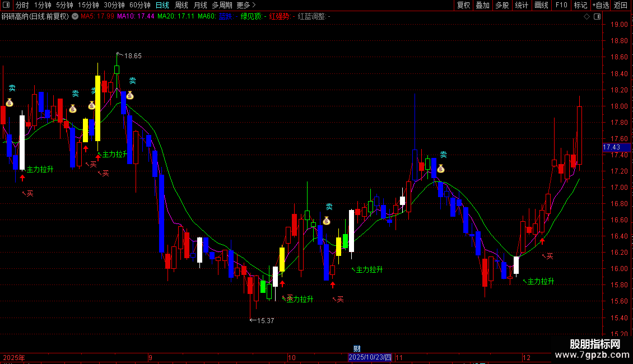The image size is (633, 364).
Task: Switch to 60分钟 chart period
Action: (x=140, y=5)
